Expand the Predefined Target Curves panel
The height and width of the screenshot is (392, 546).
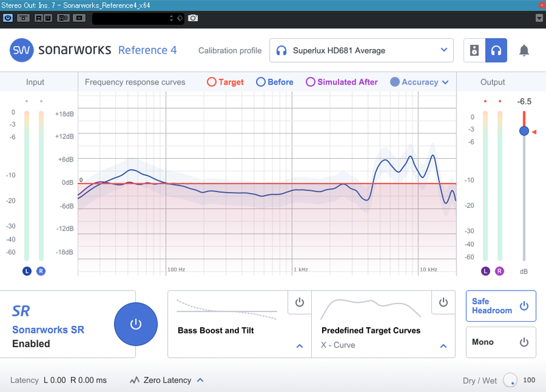coord(443,346)
